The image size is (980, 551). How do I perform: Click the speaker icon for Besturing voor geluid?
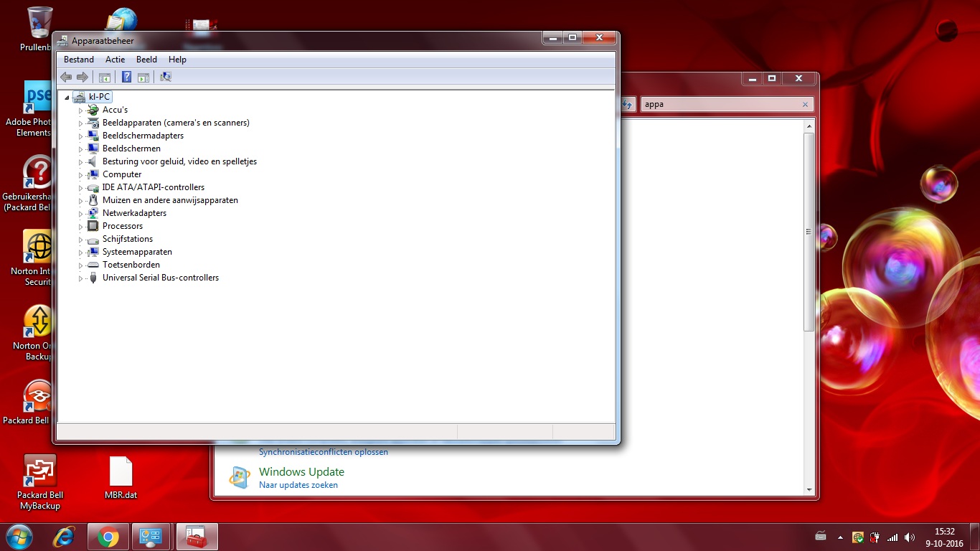click(x=93, y=161)
